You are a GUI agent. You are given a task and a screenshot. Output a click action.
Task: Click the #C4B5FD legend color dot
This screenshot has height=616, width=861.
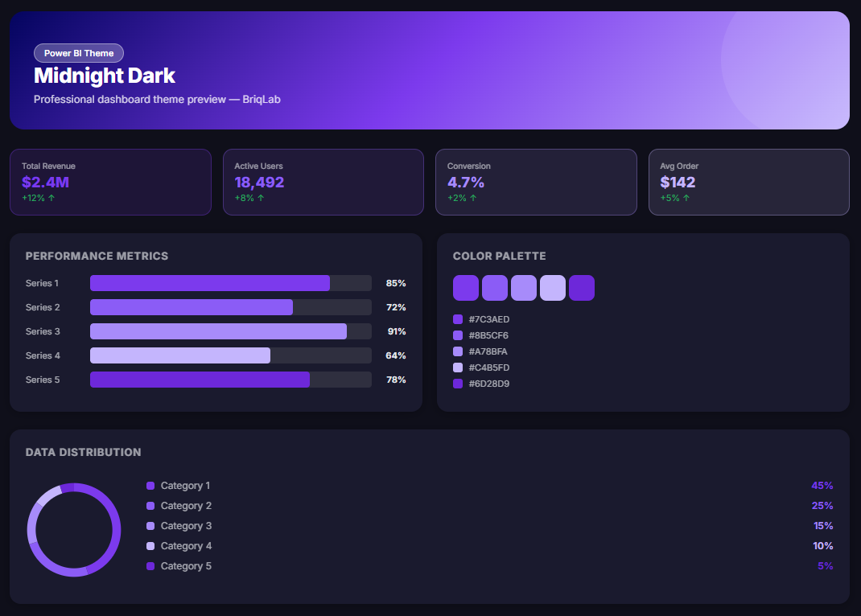[x=458, y=368]
